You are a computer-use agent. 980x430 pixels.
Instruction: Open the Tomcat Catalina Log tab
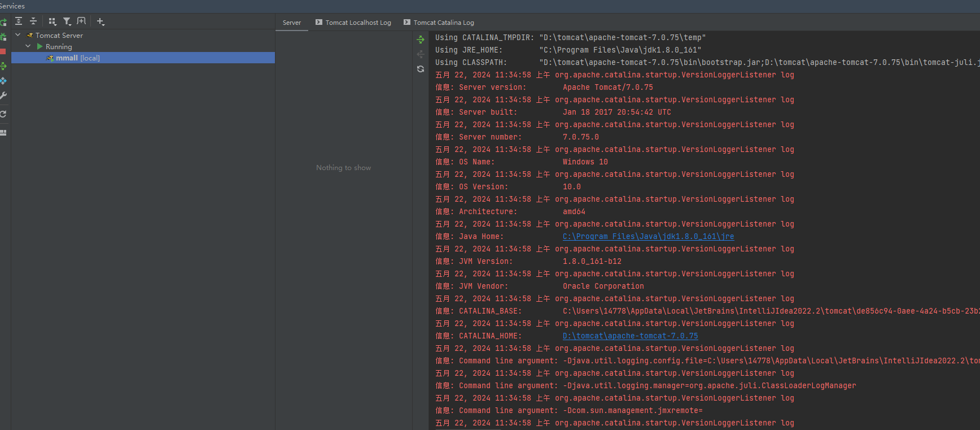coord(439,23)
